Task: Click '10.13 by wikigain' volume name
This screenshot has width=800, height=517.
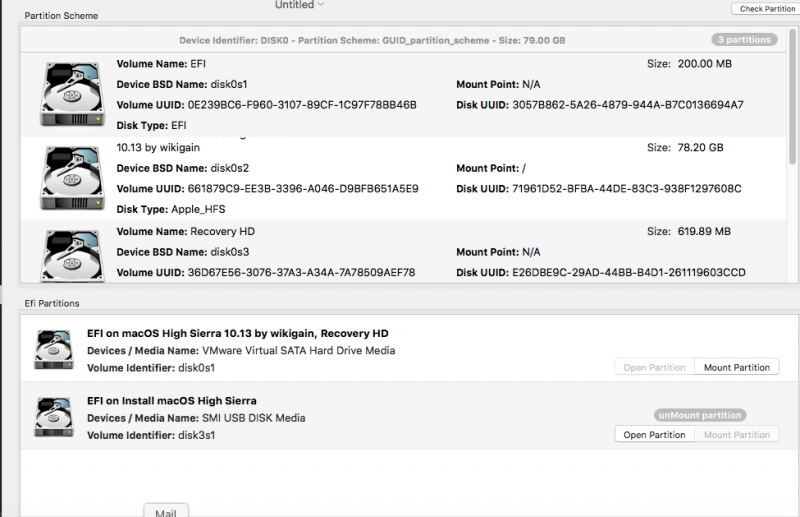Action: (158, 147)
